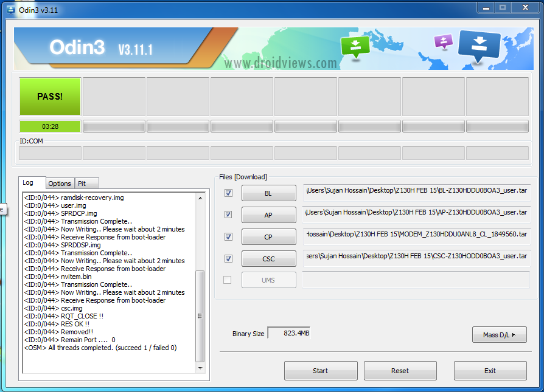This screenshot has width=544, height=392.
Task: Click the "Files [Download]" group label
Action: point(243,177)
